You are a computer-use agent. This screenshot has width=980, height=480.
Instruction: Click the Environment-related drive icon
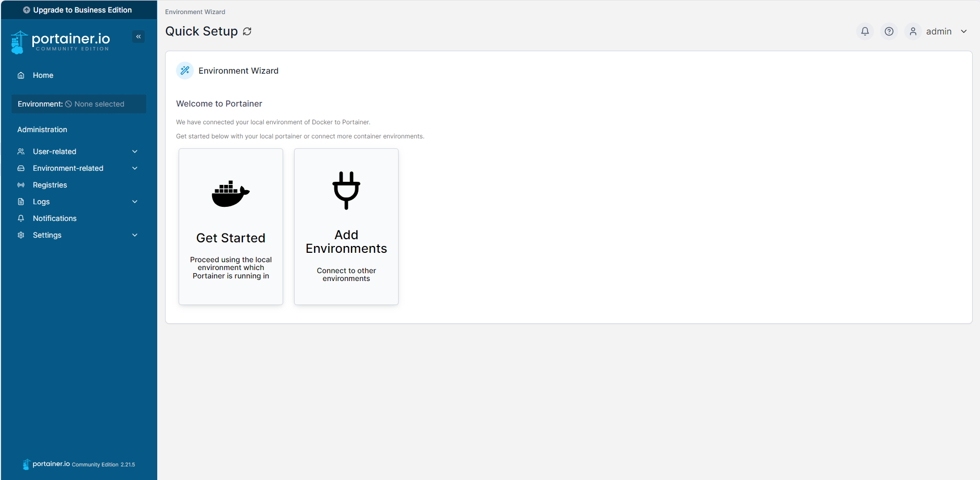point(21,168)
